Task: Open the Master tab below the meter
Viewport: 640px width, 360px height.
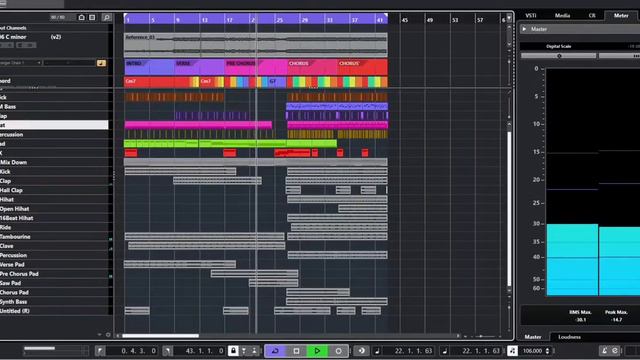Action: click(x=533, y=337)
